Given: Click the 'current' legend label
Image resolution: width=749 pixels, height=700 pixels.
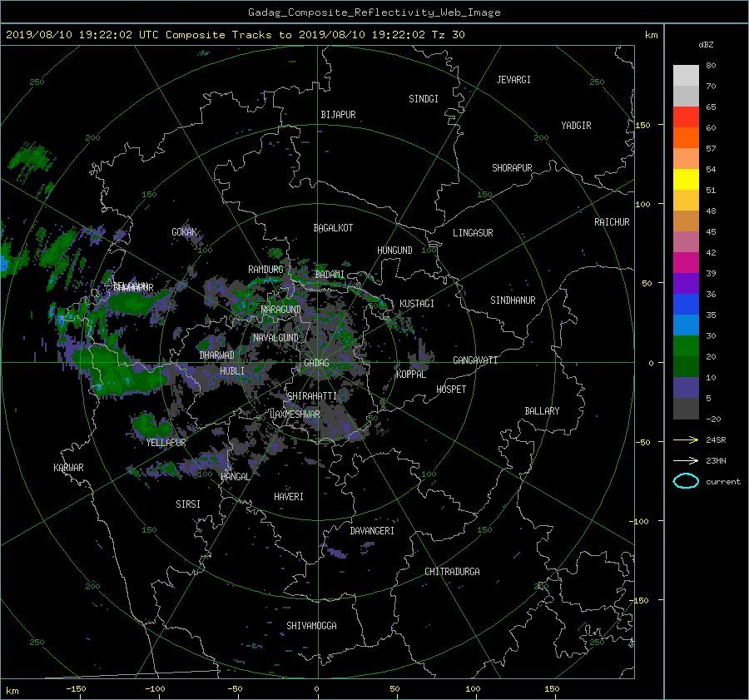Looking at the screenshot, I should (x=723, y=482).
